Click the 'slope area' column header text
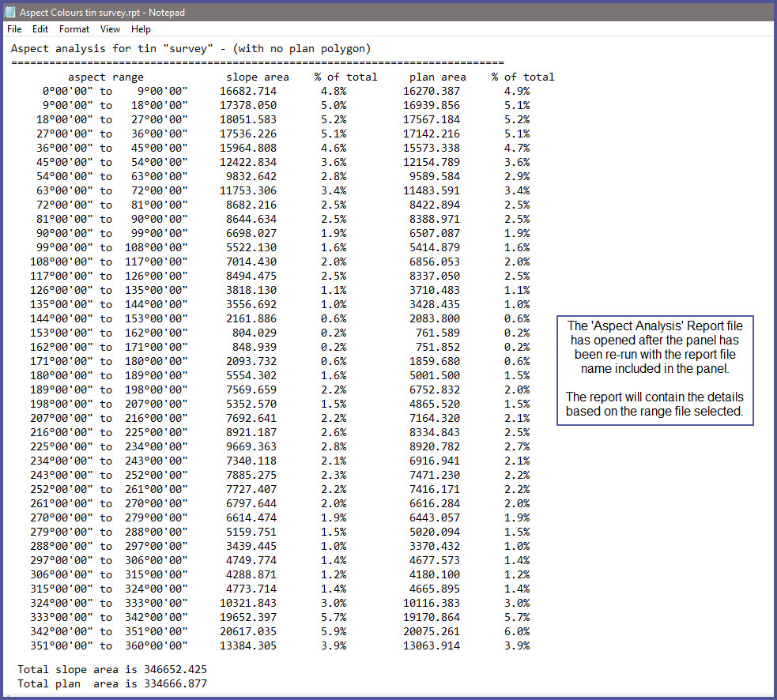Viewport: 777px width, 700px height. [x=257, y=77]
